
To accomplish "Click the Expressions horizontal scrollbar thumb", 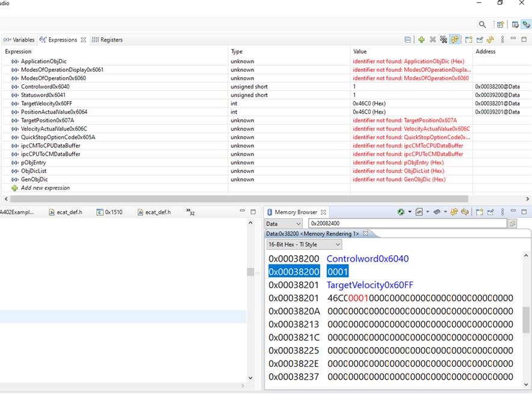I will point(239,199).
